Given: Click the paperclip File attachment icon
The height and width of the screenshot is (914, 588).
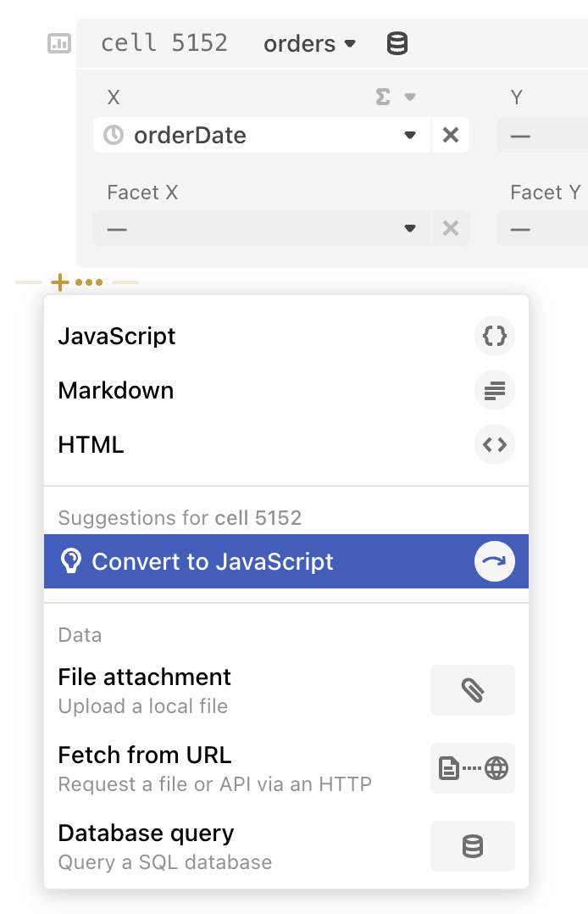Looking at the screenshot, I should tap(472, 690).
